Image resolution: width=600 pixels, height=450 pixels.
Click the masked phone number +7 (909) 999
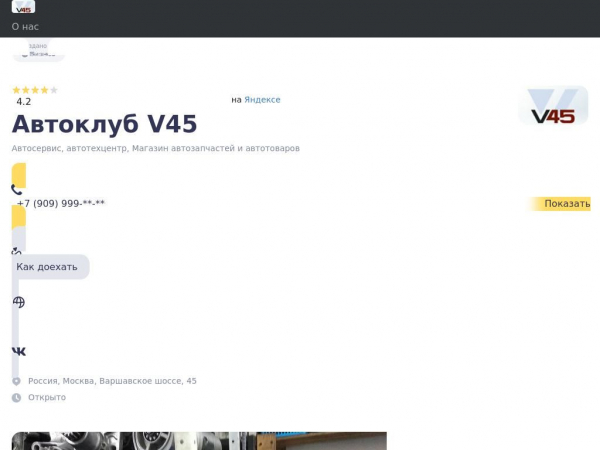[61, 203]
